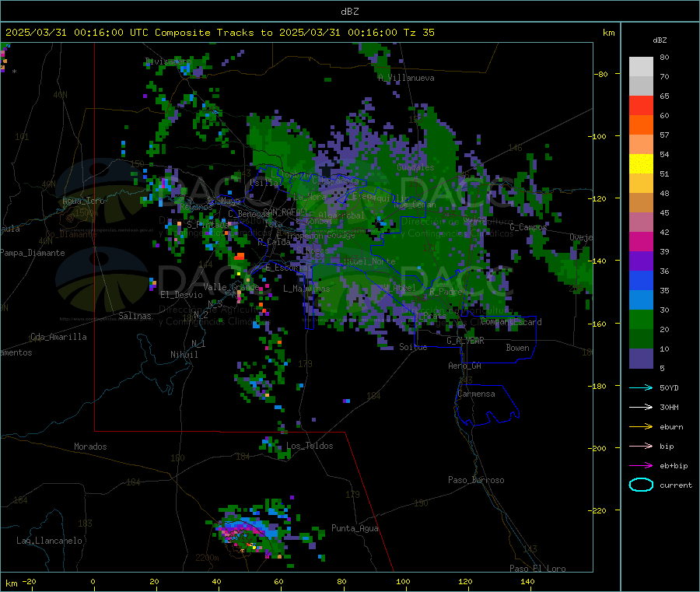Select the bright green swatch above 20 dBZ
Screen dimensions: 700x592
641,319
